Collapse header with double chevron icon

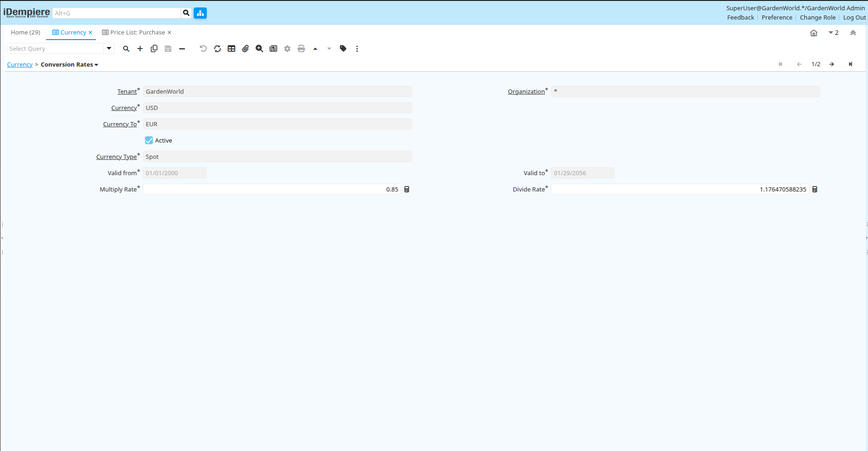point(853,33)
